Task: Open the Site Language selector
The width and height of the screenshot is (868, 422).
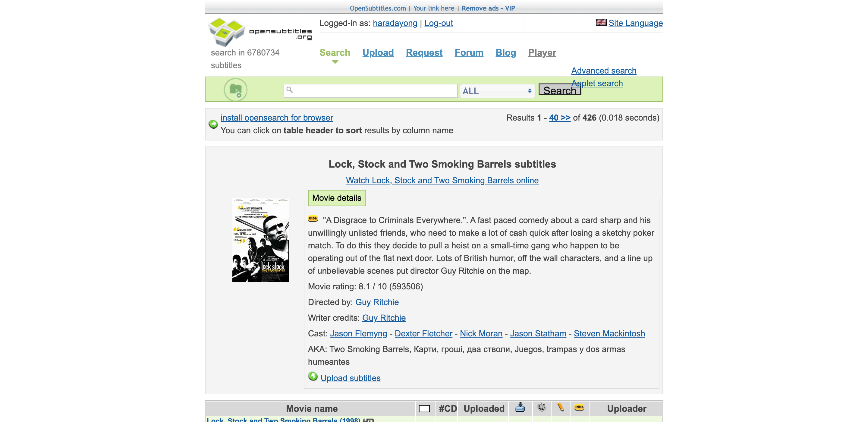Action: click(635, 23)
